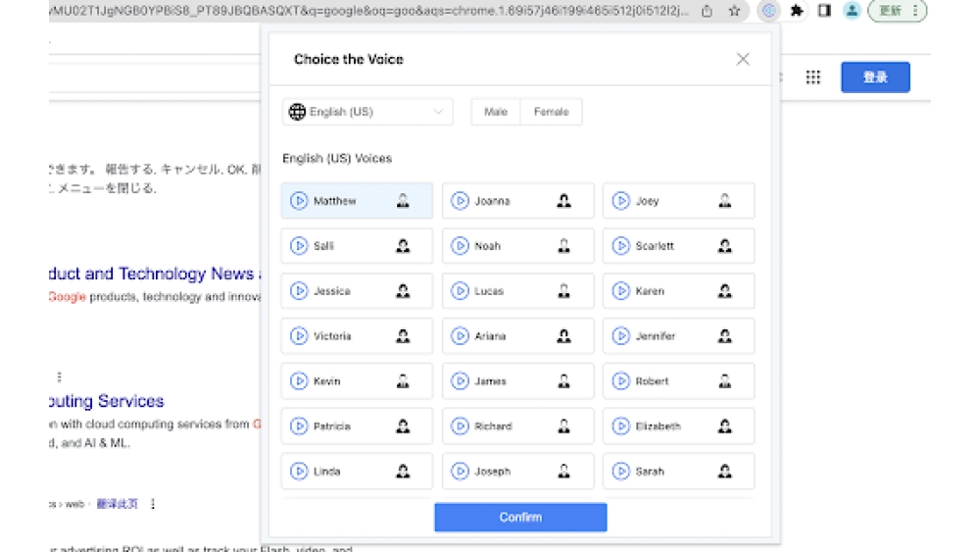
Task: Click the avatar icon on Kevin card
Action: click(403, 380)
